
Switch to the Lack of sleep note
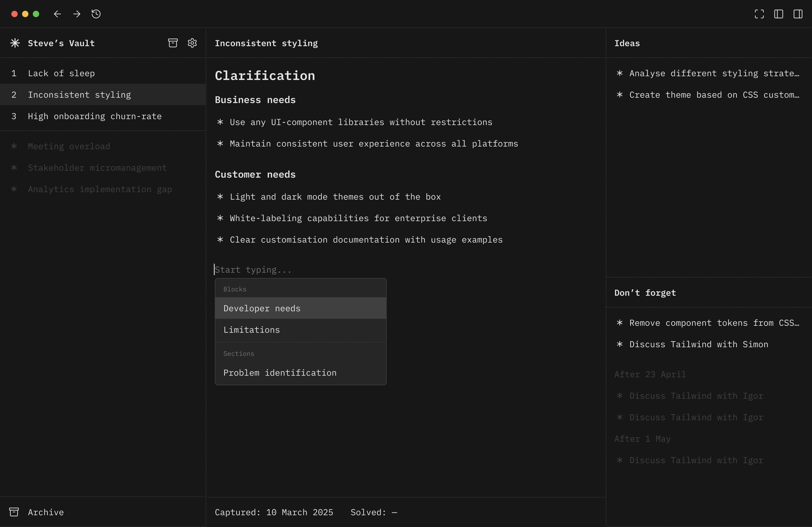tap(61, 73)
